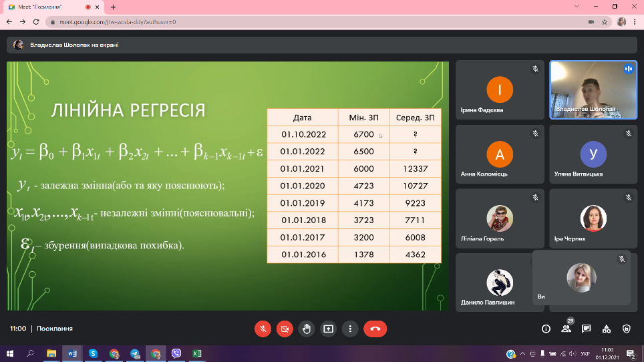
Task: Unmute microphone in Meet controls
Action: coord(263,329)
